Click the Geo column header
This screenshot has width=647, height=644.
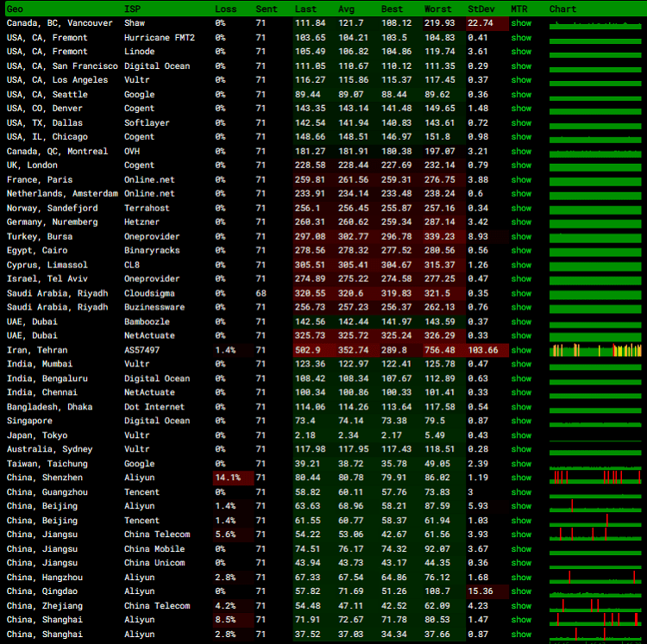pos(15,9)
